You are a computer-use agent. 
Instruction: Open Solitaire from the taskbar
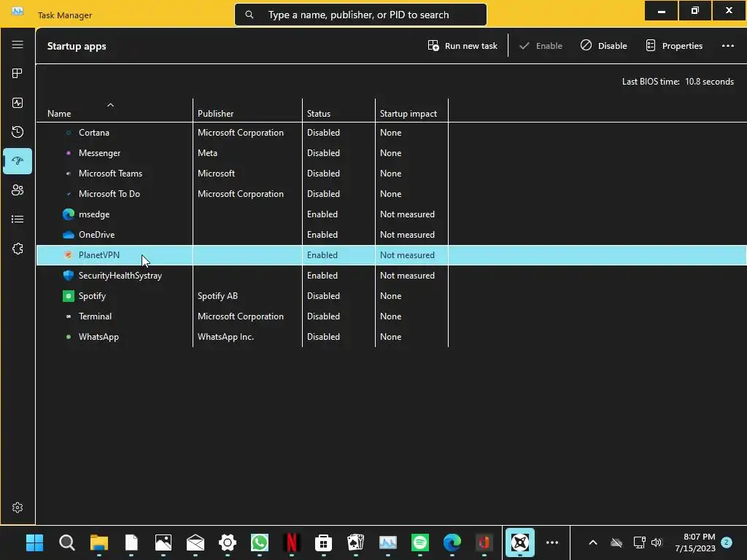pos(356,542)
